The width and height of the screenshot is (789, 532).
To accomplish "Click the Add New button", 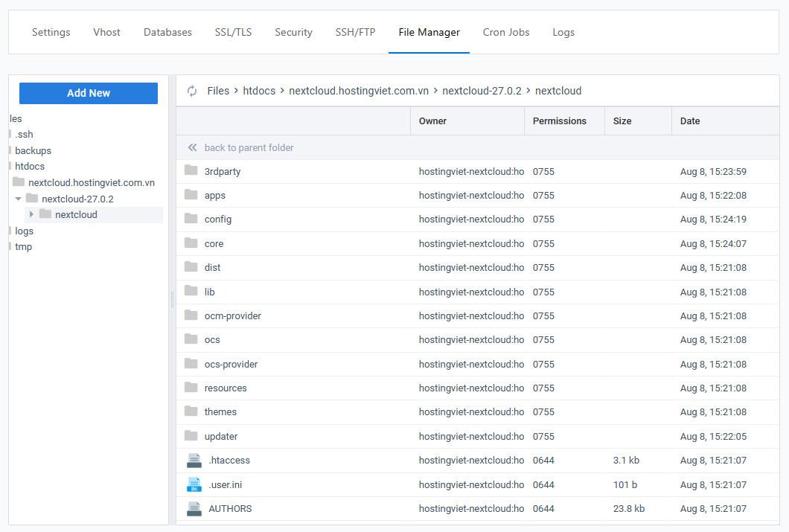I will tap(88, 93).
